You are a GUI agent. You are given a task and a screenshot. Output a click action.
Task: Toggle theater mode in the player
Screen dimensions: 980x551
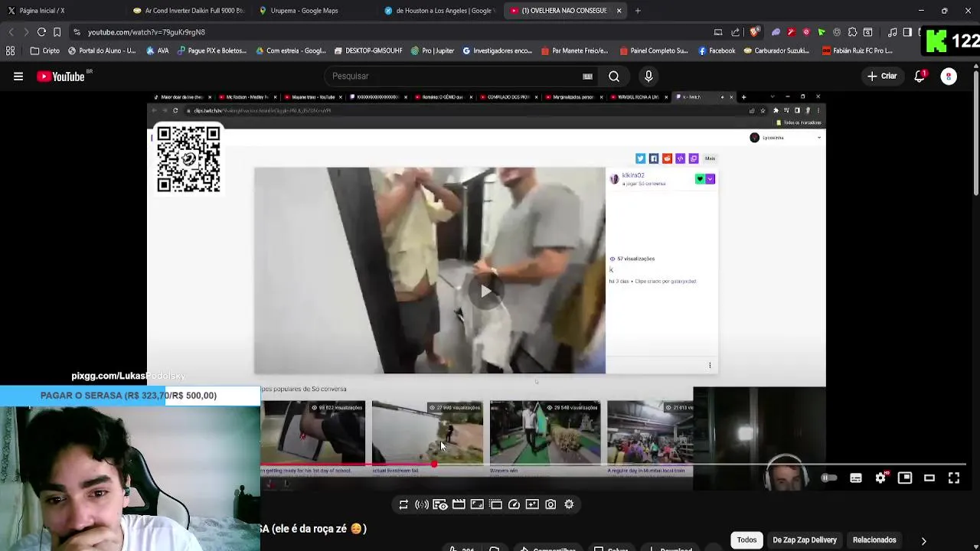[929, 478]
